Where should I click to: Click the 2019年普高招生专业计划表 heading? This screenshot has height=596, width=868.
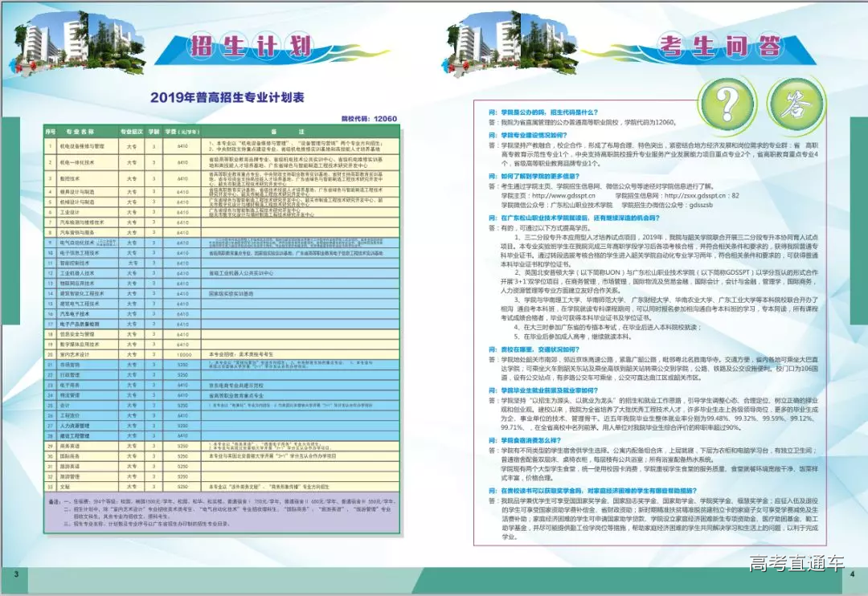[x=227, y=98]
